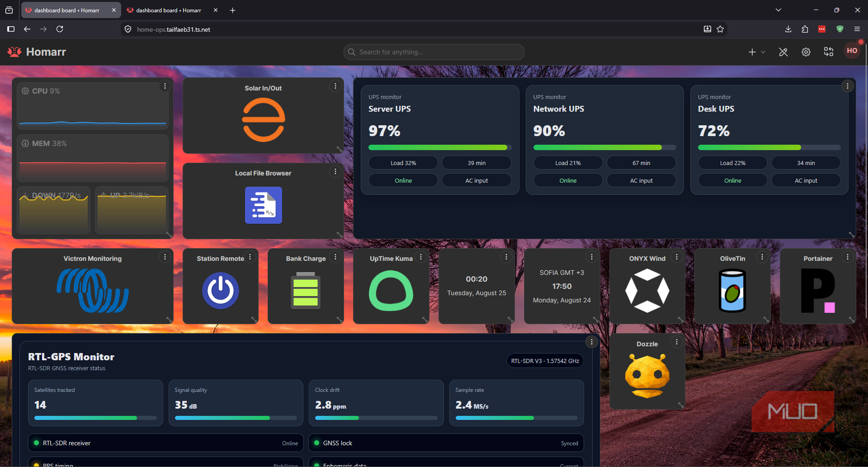
Task: Click the SOFIA GMT +3 clock widget
Action: tap(562, 286)
